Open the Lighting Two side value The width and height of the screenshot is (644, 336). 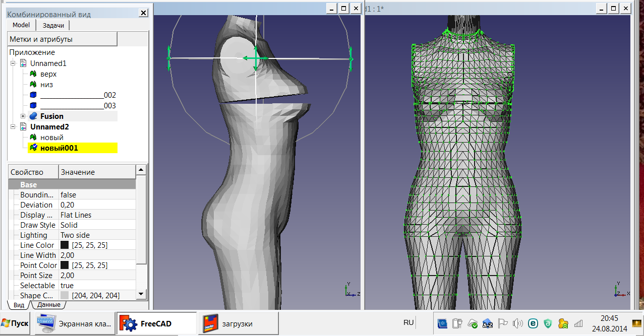pos(97,235)
